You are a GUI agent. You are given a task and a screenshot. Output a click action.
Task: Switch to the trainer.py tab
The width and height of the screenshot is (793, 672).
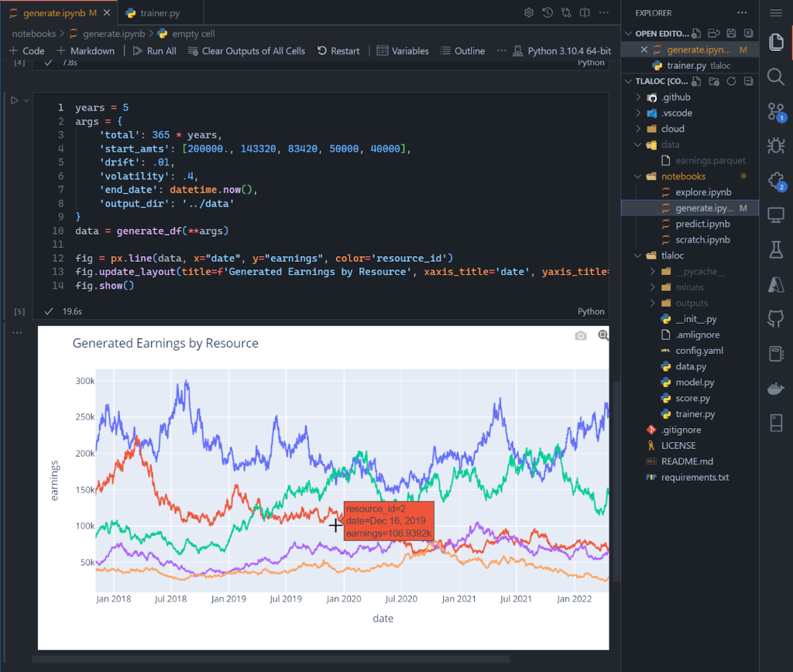pos(160,13)
